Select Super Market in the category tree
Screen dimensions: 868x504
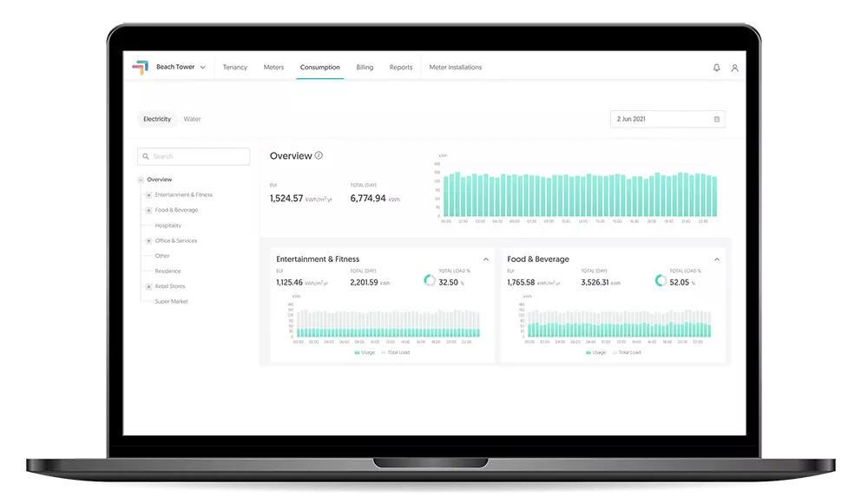pos(171,302)
